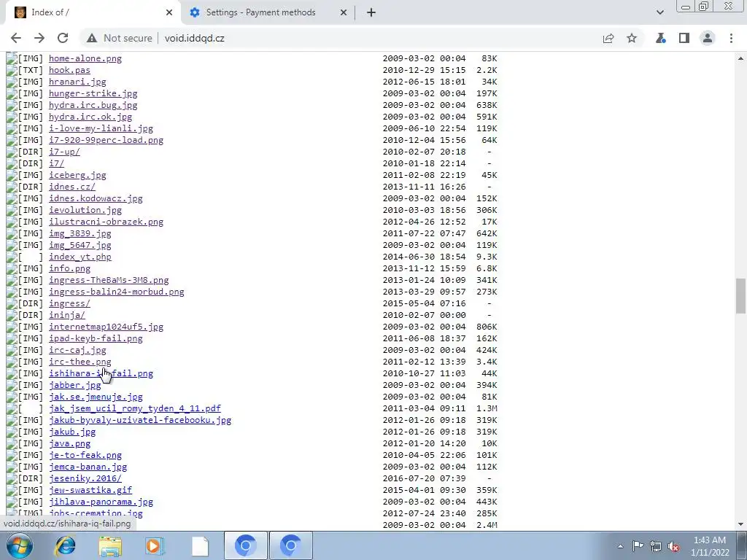Open the clock showing 1:43 AM
The width and height of the screenshot is (747, 560).
pyautogui.click(x=710, y=546)
